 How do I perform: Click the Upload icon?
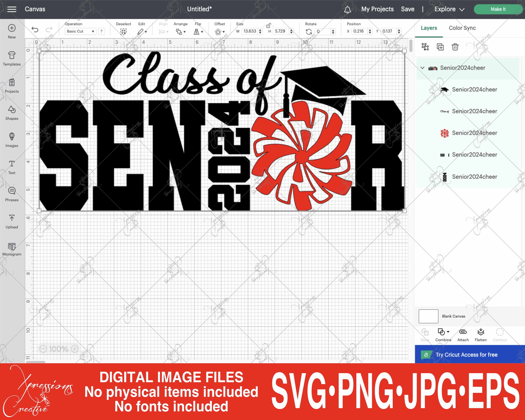point(12,218)
